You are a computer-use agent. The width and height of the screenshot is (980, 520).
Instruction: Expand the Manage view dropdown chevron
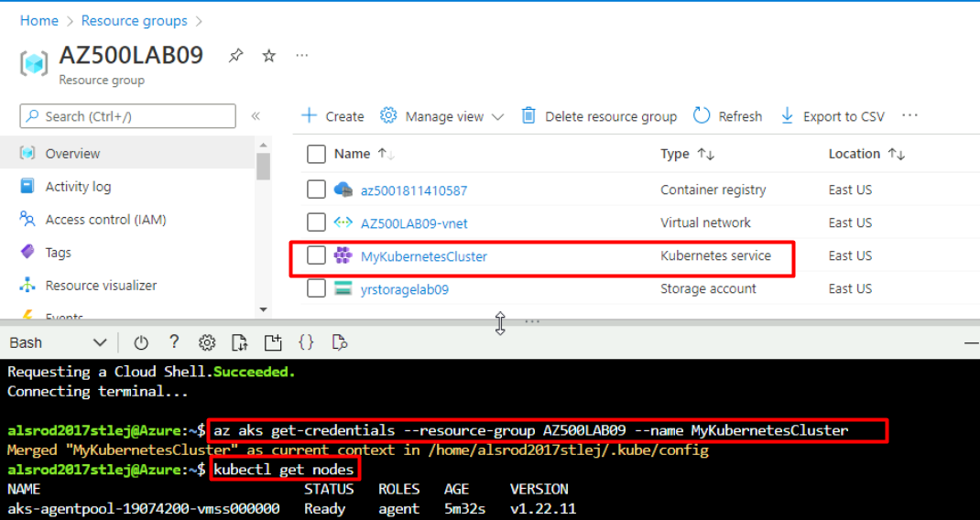[x=497, y=117]
